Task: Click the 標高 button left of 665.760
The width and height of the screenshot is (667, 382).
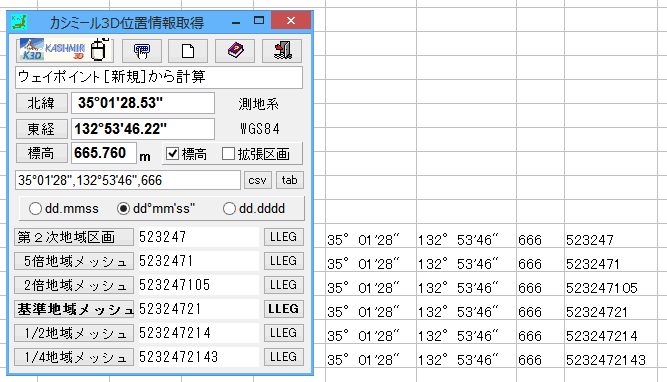Action: [42, 153]
